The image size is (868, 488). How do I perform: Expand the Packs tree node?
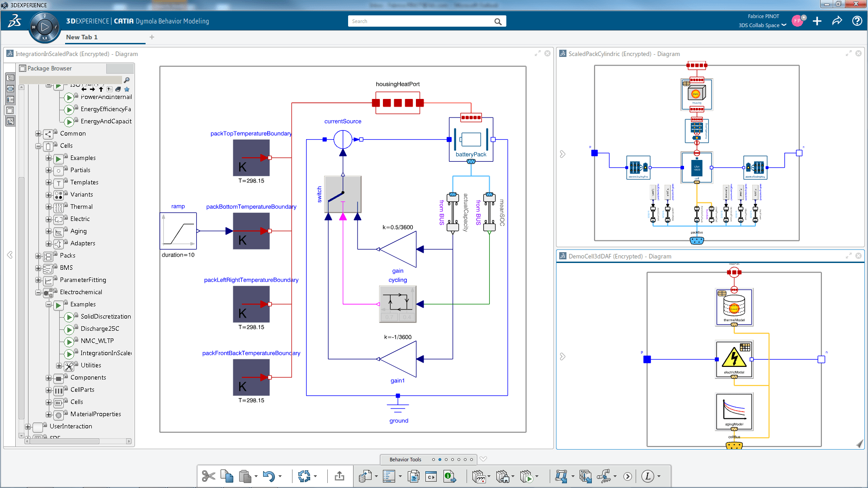38,256
